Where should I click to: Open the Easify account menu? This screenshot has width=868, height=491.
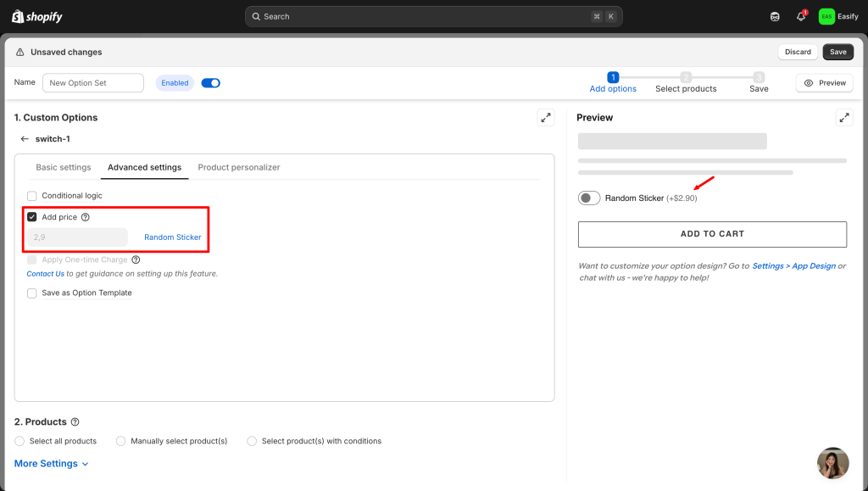pyautogui.click(x=838, y=16)
